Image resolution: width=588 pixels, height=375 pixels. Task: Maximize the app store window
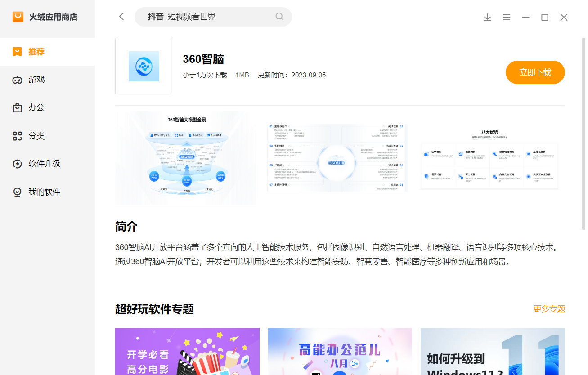pyautogui.click(x=545, y=17)
